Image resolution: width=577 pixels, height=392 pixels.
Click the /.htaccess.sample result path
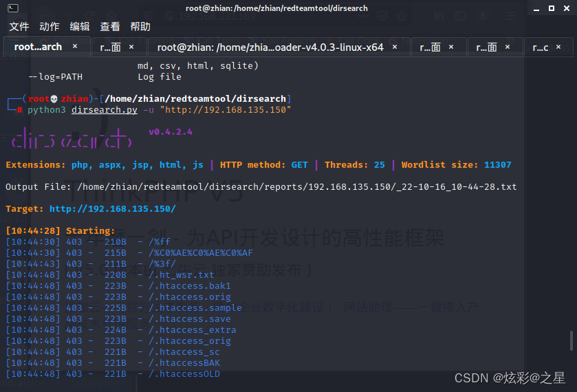(x=195, y=308)
